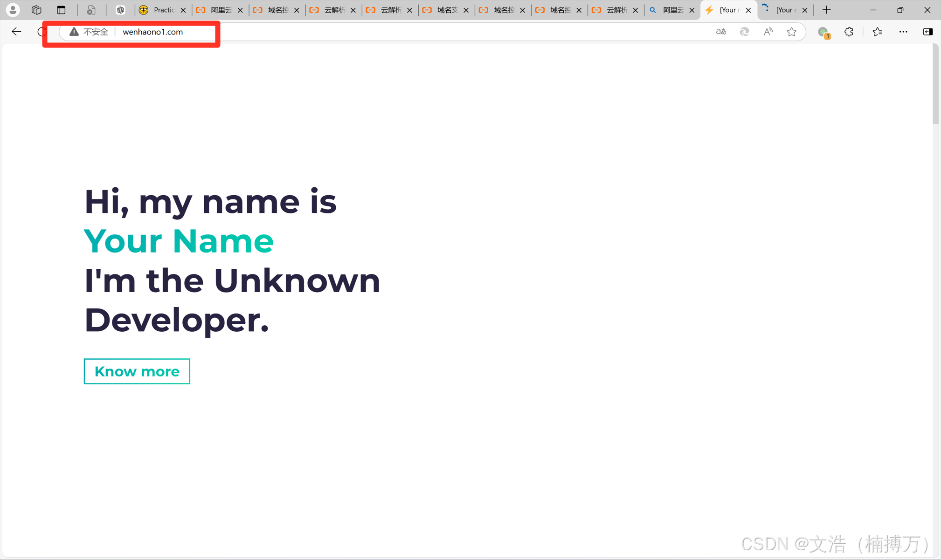Click extension icon with badge 1
The image size is (941, 560).
tap(823, 32)
